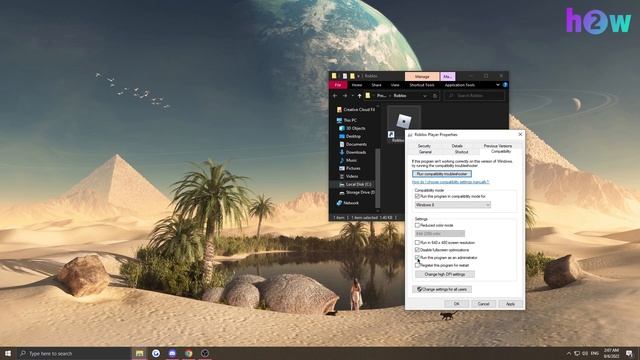
Task: Expand the Explorer ribbon chevron
Action: pos(498,85)
